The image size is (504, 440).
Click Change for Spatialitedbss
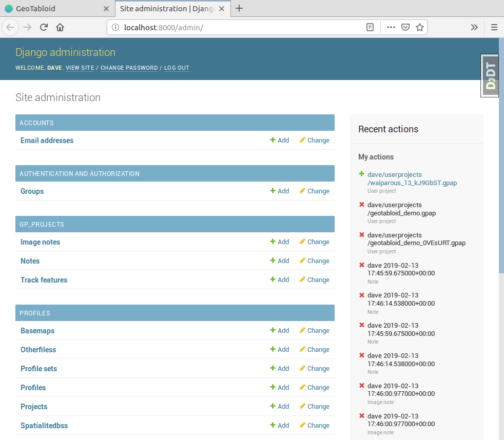(314, 425)
